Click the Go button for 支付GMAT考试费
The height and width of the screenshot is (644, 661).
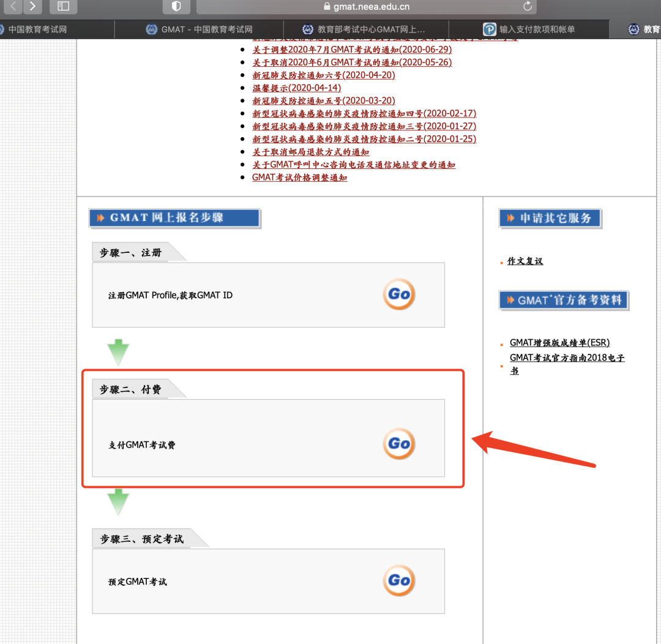(399, 444)
